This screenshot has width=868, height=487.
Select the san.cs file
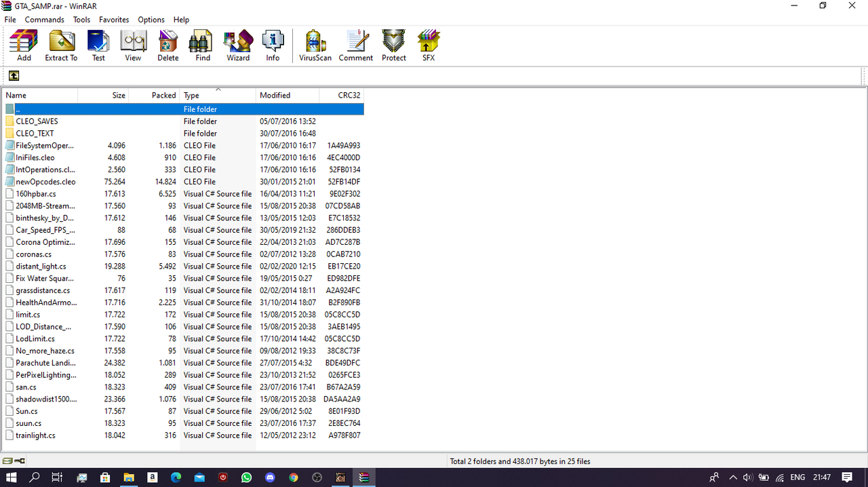(184, 387)
